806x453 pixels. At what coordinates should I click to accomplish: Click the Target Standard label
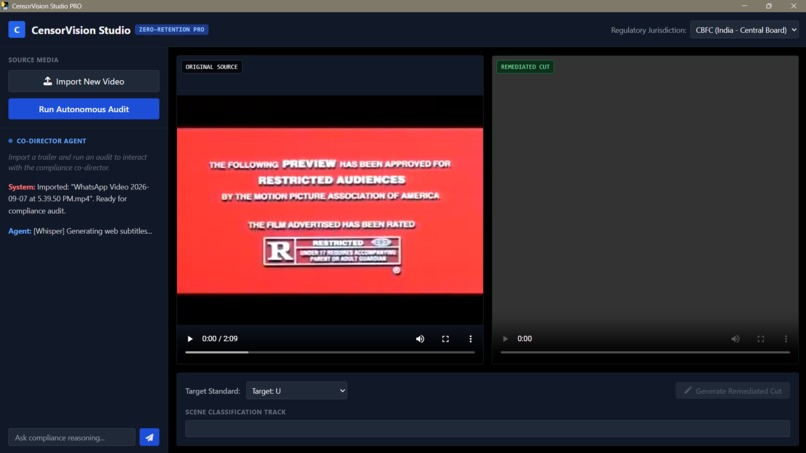click(x=212, y=391)
